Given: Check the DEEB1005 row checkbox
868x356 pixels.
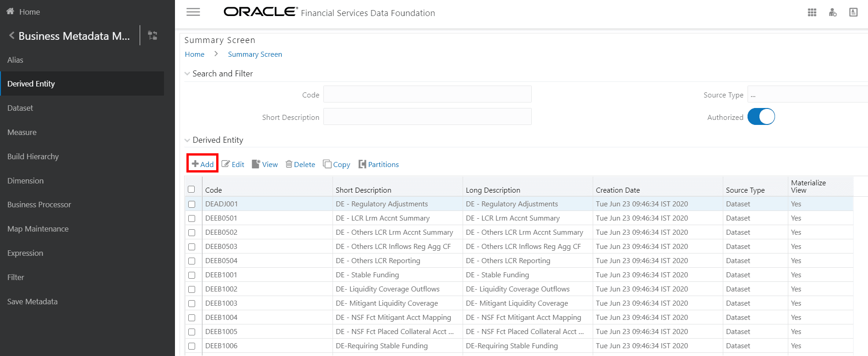Looking at the screenshot, I should [x=191, y=332].
